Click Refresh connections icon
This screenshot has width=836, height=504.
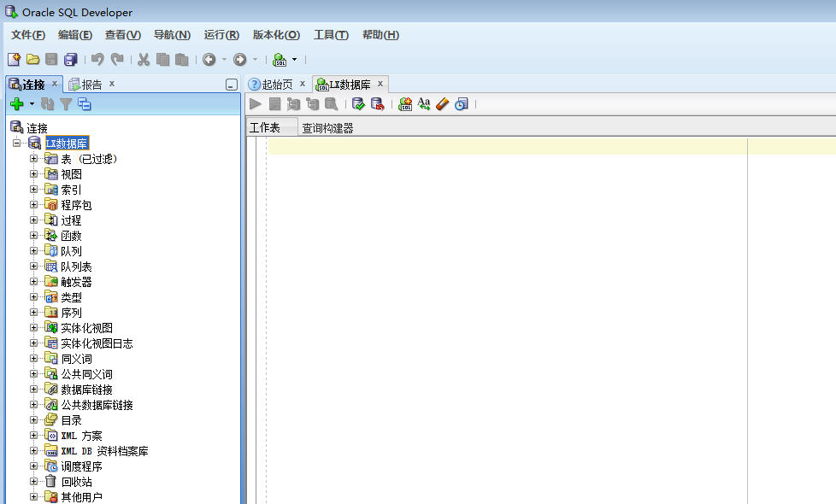[48, 104]
